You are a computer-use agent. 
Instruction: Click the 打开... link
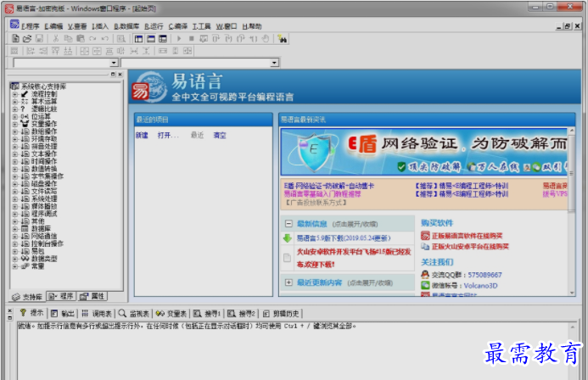point(168,135)
